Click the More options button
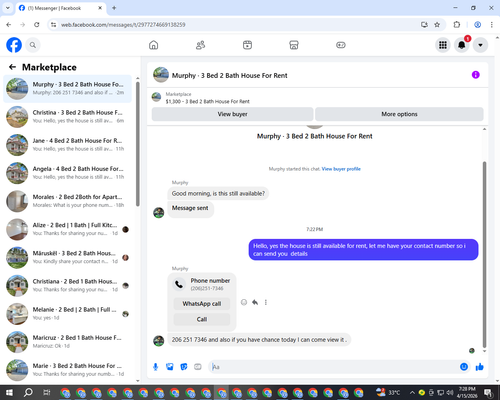500x400 pixels. [399, 114]
